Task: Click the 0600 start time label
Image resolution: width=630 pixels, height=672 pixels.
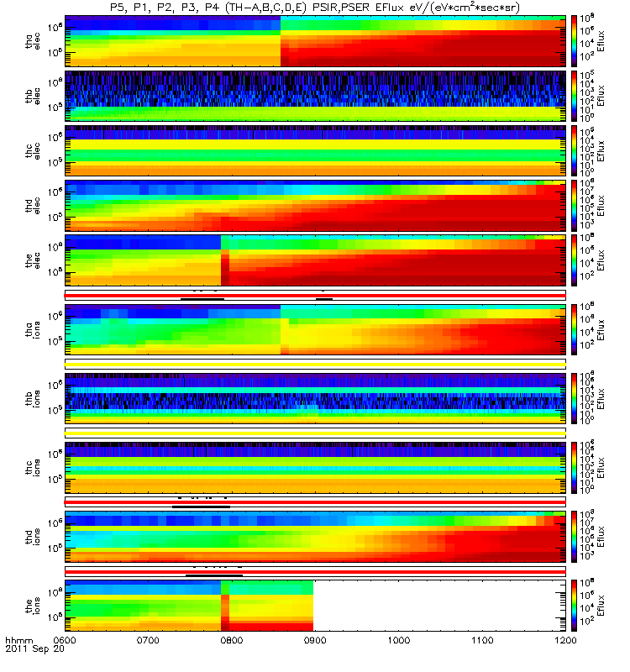Action: pyautogui.click(x=65, y=640)
